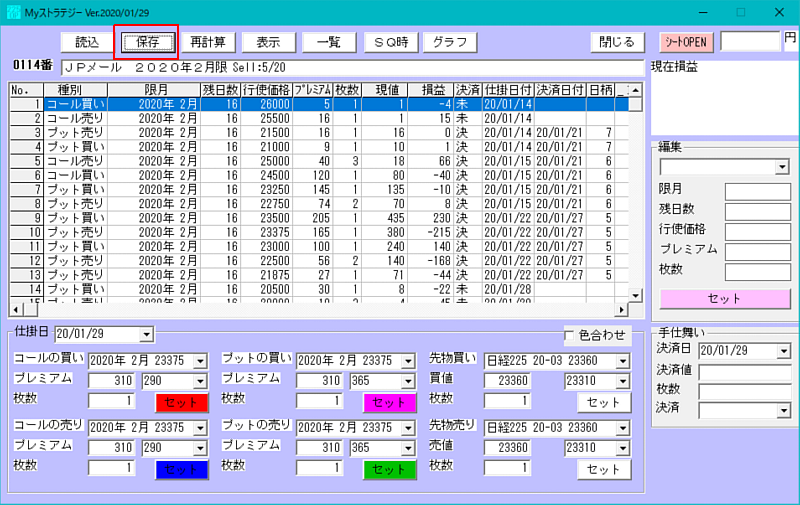Open the コールの買い contract dropdown

click(x=200, y=361)
